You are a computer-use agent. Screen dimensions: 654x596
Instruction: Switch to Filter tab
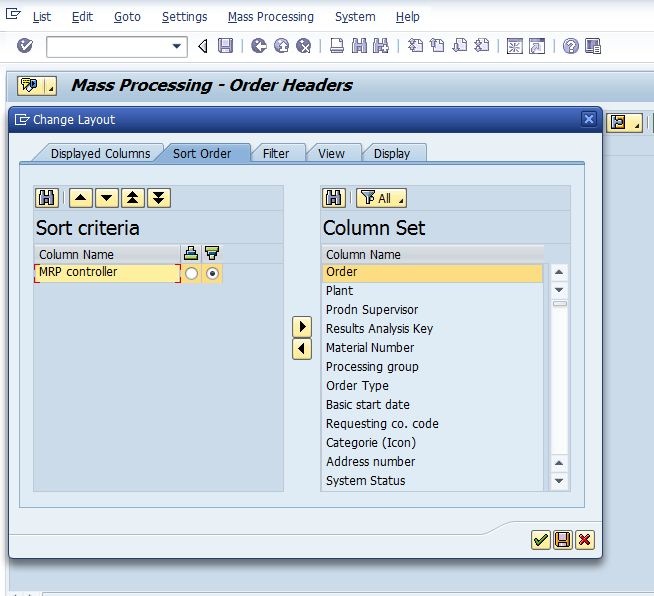276,153
